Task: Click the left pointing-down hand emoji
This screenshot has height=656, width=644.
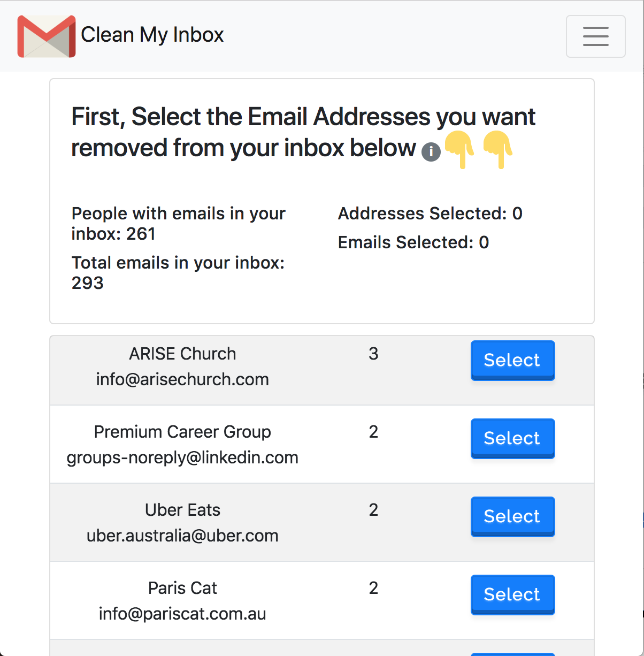Action: pos(459,150)
